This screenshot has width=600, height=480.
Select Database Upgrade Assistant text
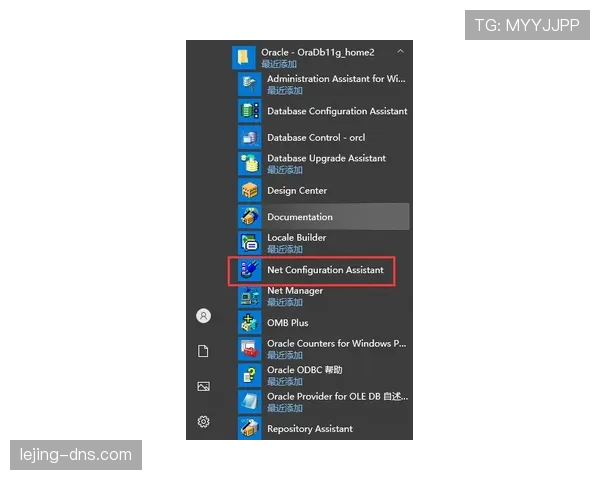[326, 158]
